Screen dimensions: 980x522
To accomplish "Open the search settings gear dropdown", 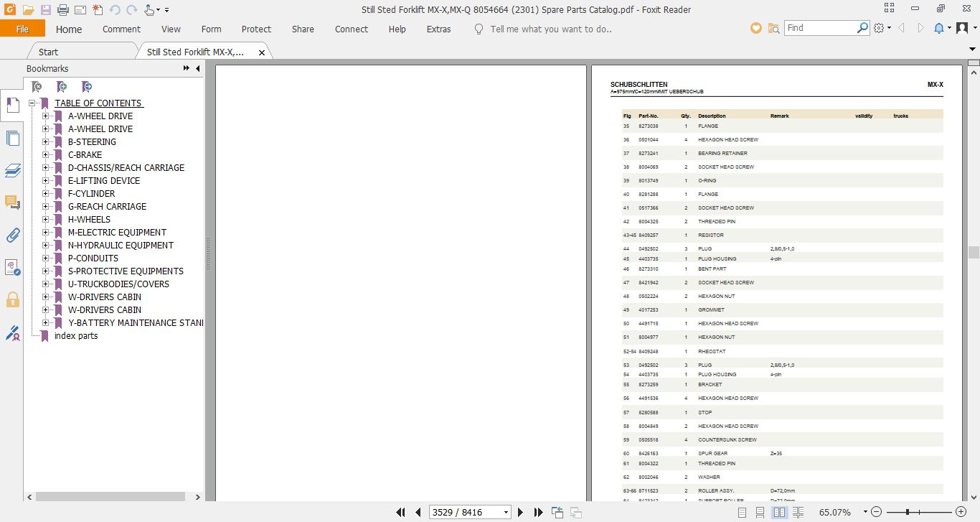I will click(882, 28).
